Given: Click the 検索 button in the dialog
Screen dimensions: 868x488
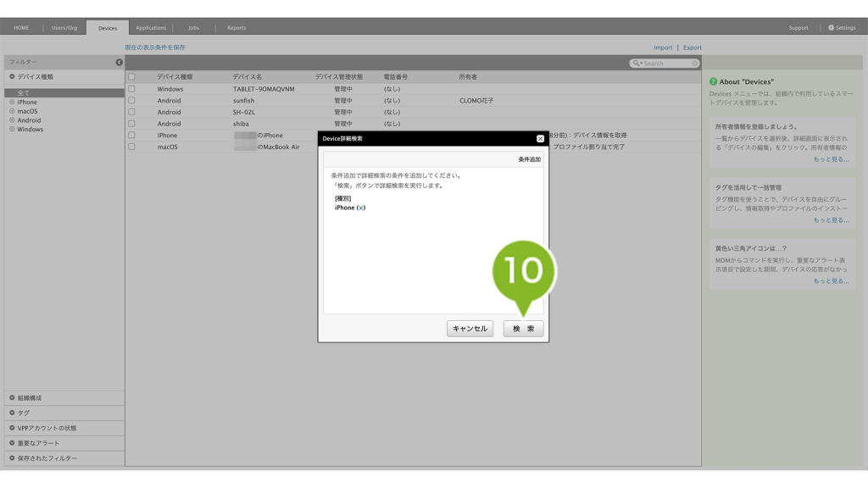Looking at the screenshot, I should tap(523, 329).
